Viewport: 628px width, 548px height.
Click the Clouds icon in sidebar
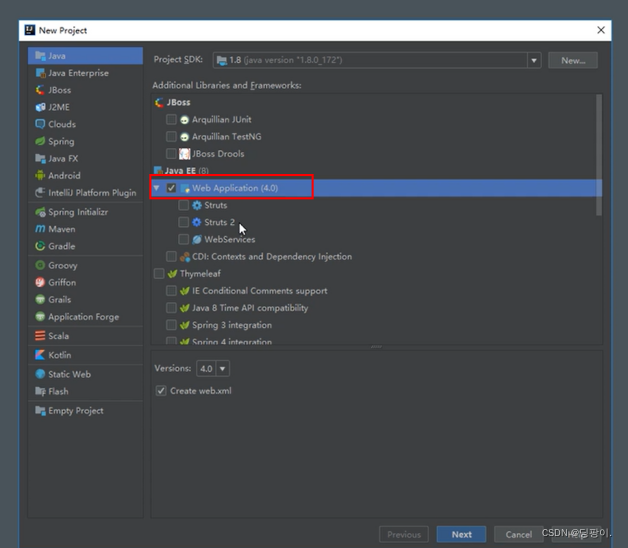click(40, 124)
